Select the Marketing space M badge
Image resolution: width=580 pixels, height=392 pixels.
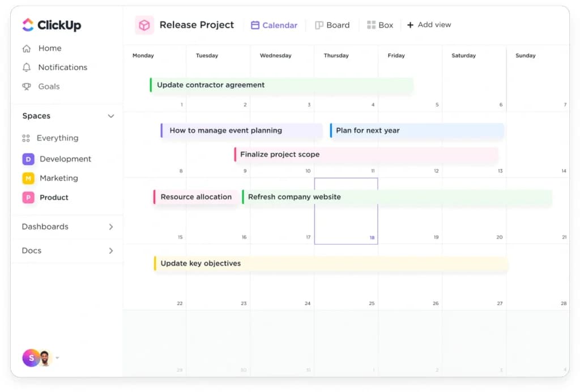pyautogui.click(x=28, y=178)
